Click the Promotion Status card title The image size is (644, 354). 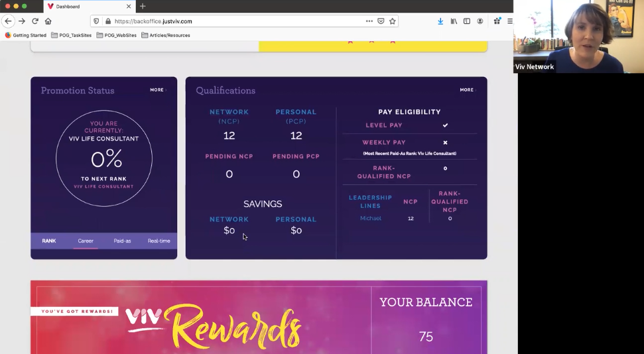[x=78, y=90]
